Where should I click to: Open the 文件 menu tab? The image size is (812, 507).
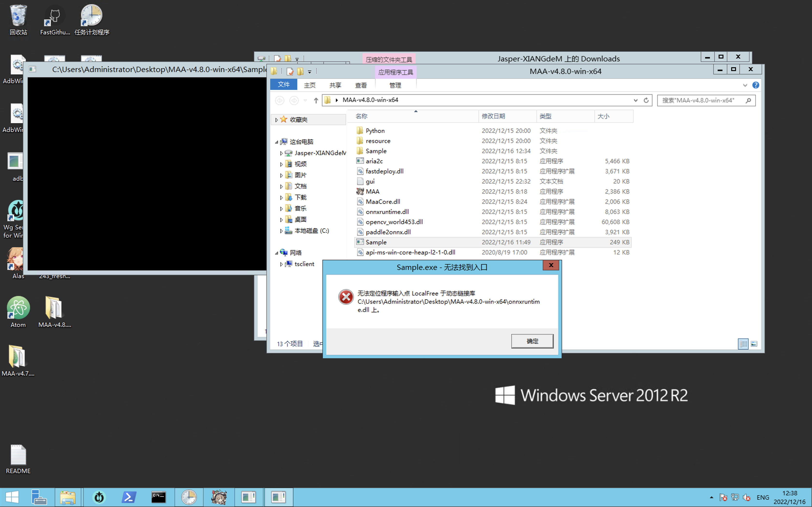tap(283, 84)
